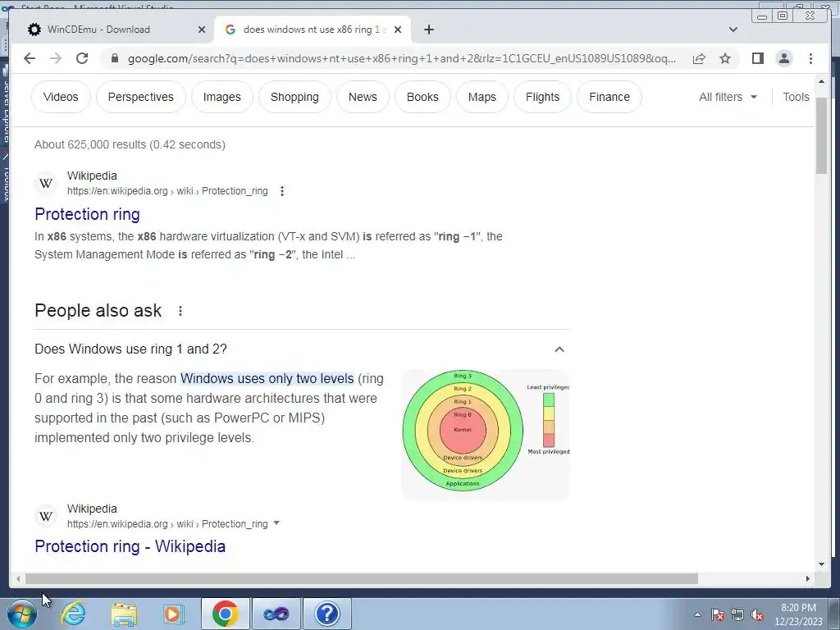Open the tab search dropdown arrow

pos(733,30)
